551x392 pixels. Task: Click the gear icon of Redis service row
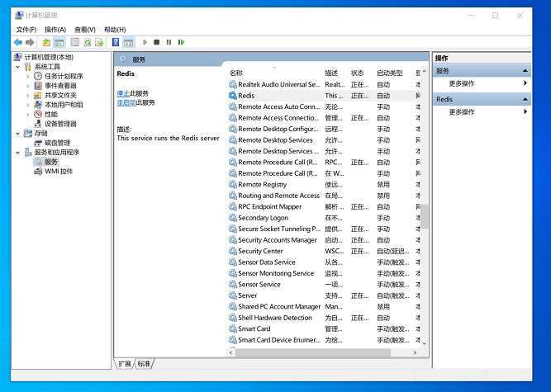coord(232,96)
